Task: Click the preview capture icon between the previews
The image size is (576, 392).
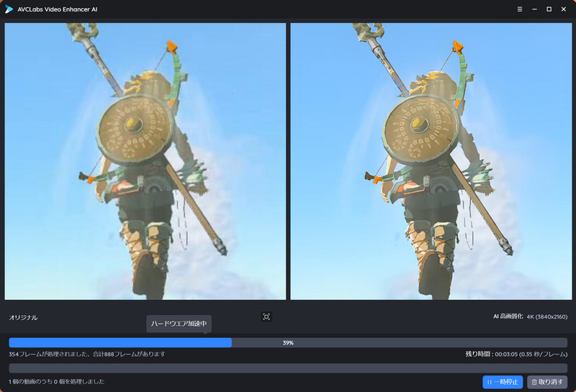Action: pyautogui.click(x=266, y=316)
